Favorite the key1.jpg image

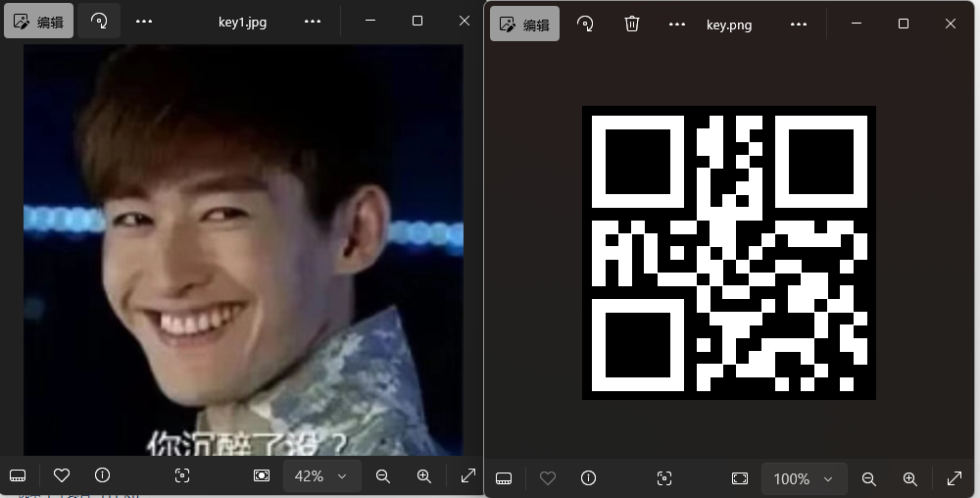(x=61, y=476)
